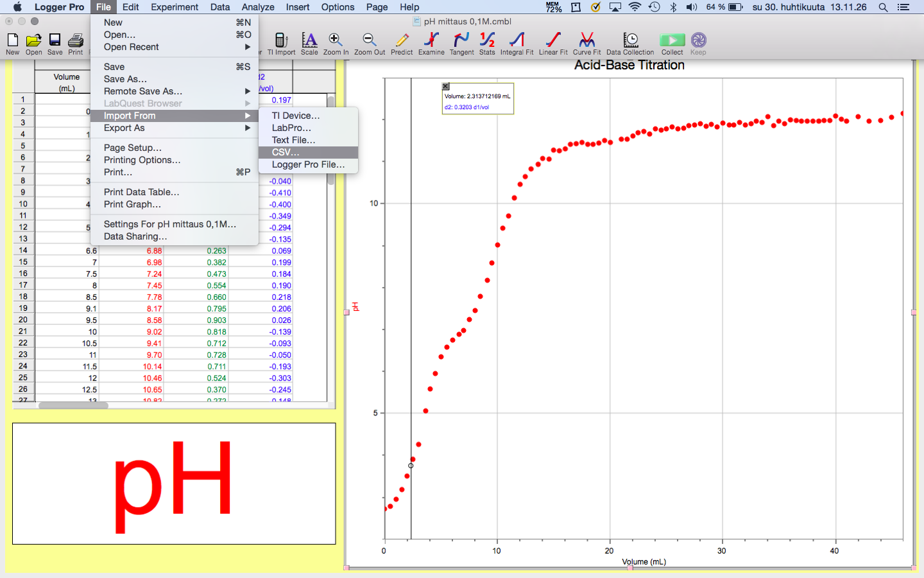Screen dimensions: 924x578
Task: Select Print... in the File menu
Action: 175,172
